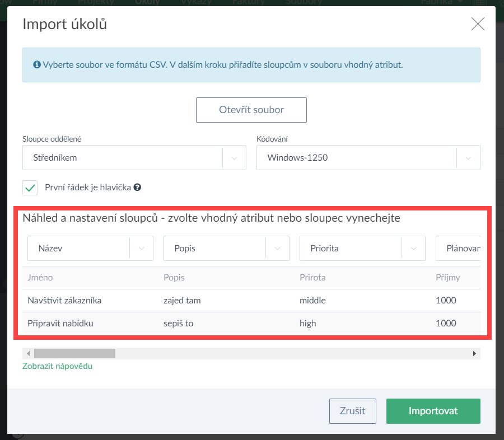The height and width of the screenshot is (440, 504).
Task: Expand the Popis column attribute dropdown
Action: (x=226, y=249)
